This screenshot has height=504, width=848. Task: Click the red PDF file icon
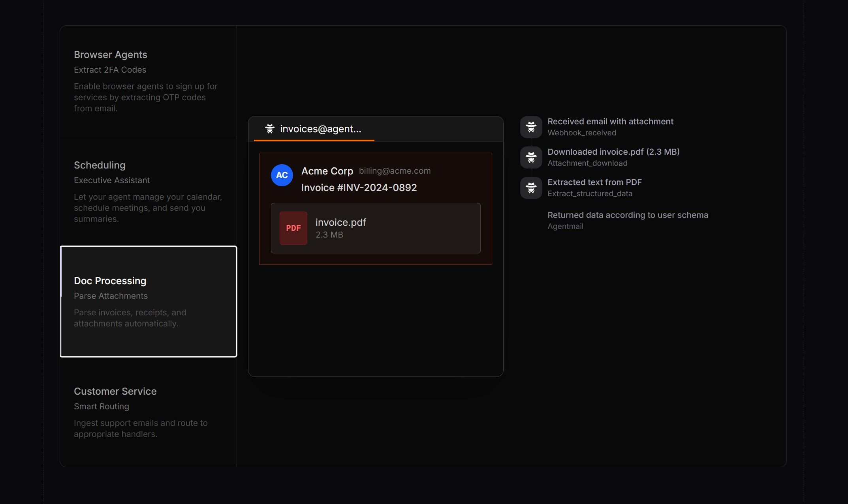(293, 228)
